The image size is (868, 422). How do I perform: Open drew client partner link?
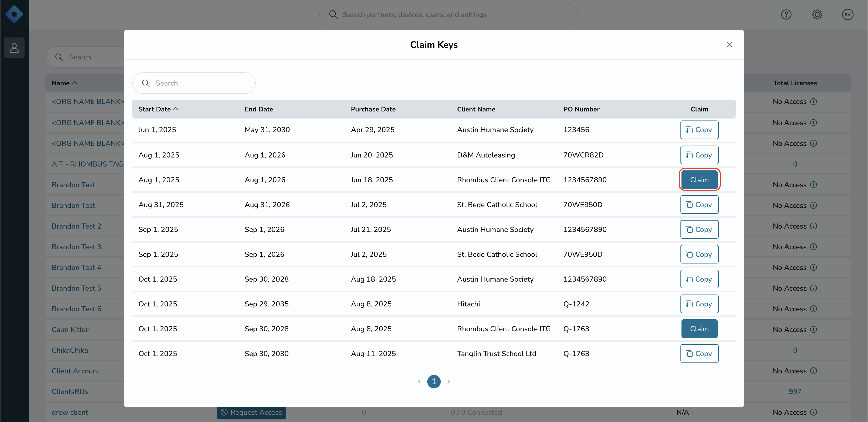pyautogui.click(x=70, y=412)
